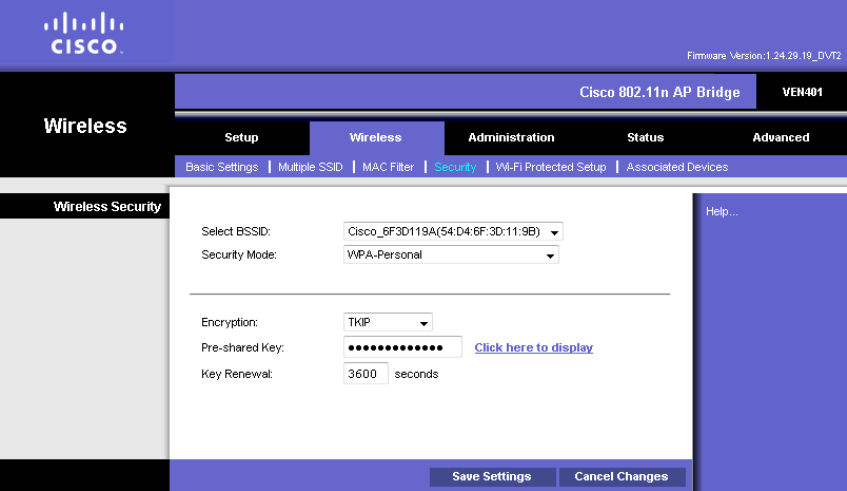View Associated Devices page
The height and width of the screenshot is (491, 847).
(x=677, y=167)
